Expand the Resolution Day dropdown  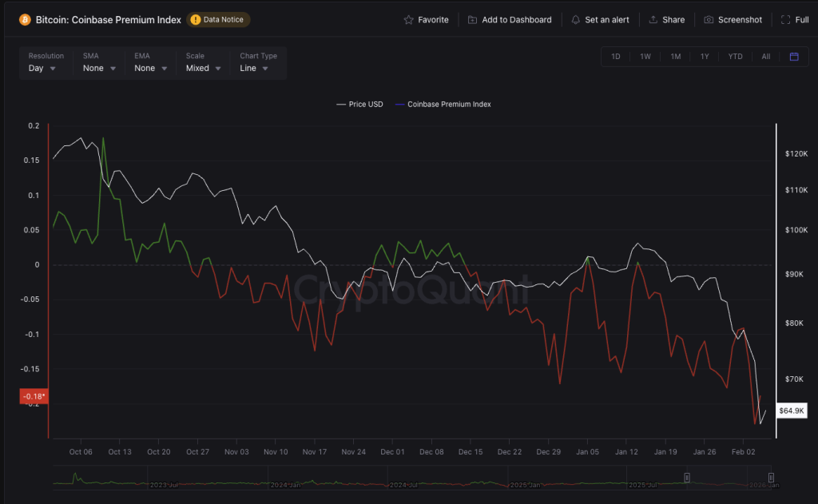tap(42, 69)
